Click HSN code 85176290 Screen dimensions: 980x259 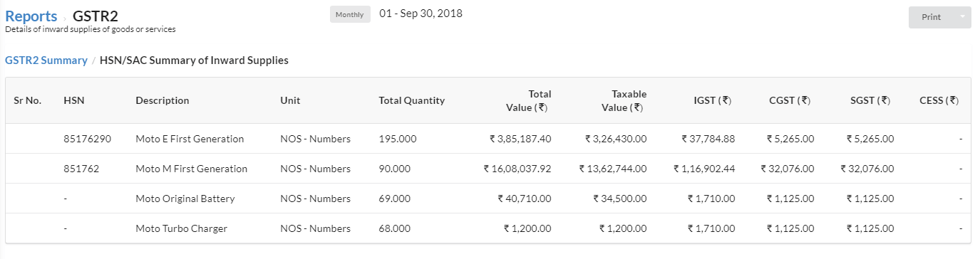pyautogui.click(x=88, y=139)
